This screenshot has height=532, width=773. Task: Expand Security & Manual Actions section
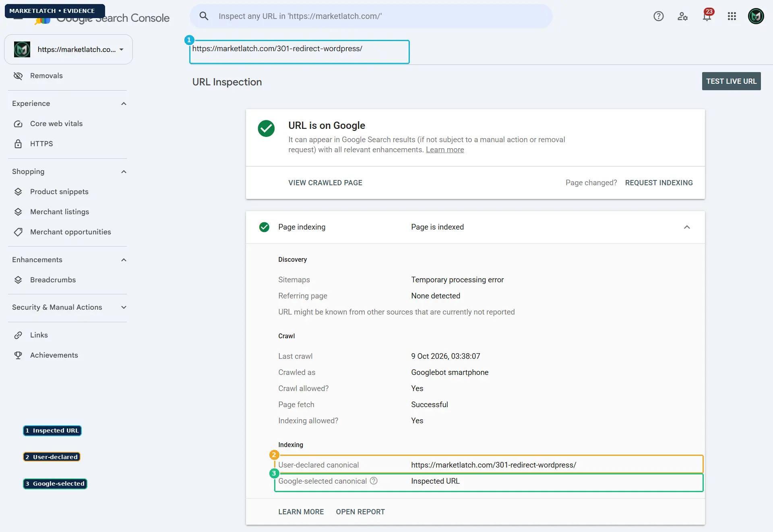[x=124, y=307]
